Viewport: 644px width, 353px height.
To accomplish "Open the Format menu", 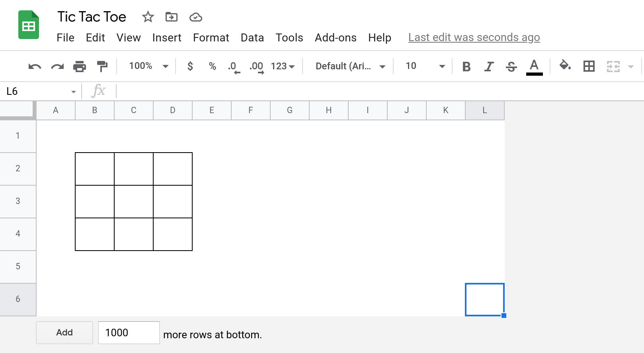I will pyautogui.click(x=211, y=38).
